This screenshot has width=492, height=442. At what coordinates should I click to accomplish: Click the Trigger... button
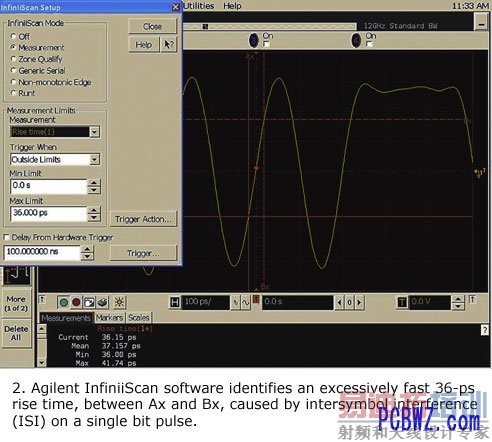tap(143, 253)
